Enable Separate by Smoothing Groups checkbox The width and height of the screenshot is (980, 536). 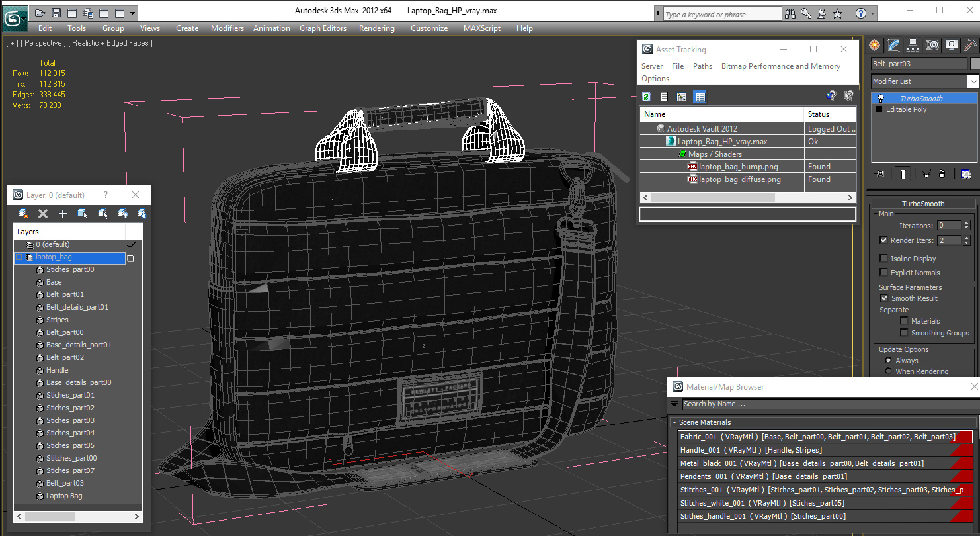pyautogui.click(x=904, y=333)
